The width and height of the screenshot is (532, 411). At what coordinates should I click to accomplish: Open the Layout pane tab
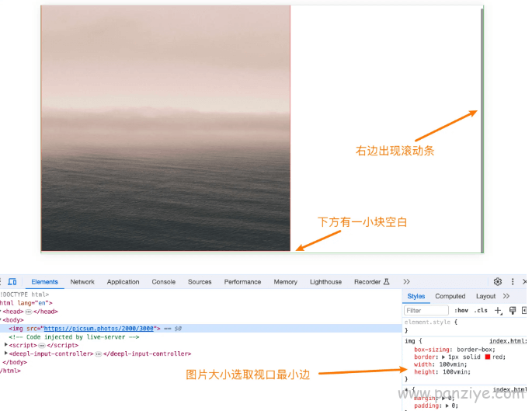coord(485,296)
